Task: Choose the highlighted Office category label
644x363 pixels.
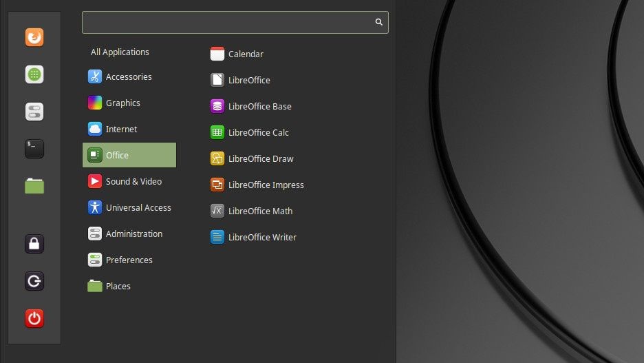Action: (x=117, y=156)
